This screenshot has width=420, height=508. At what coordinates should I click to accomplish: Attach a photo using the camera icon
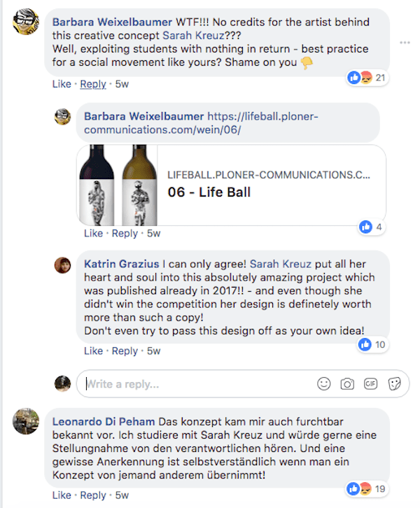(x=347, y=384)
